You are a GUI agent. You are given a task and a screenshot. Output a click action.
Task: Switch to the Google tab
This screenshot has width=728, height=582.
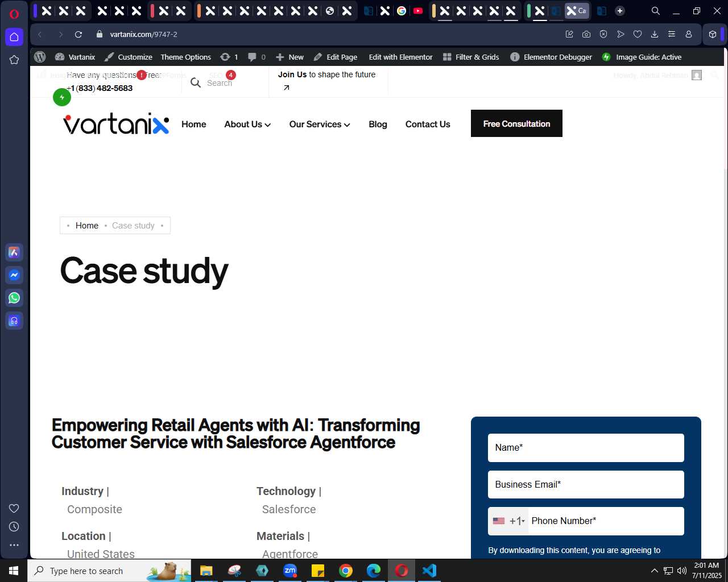pos(402,11)
